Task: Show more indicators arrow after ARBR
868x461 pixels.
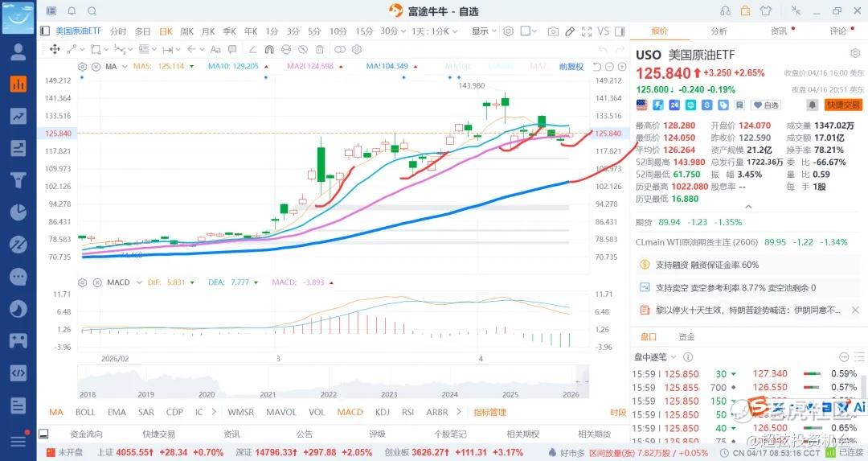Action: coord(459,412)
